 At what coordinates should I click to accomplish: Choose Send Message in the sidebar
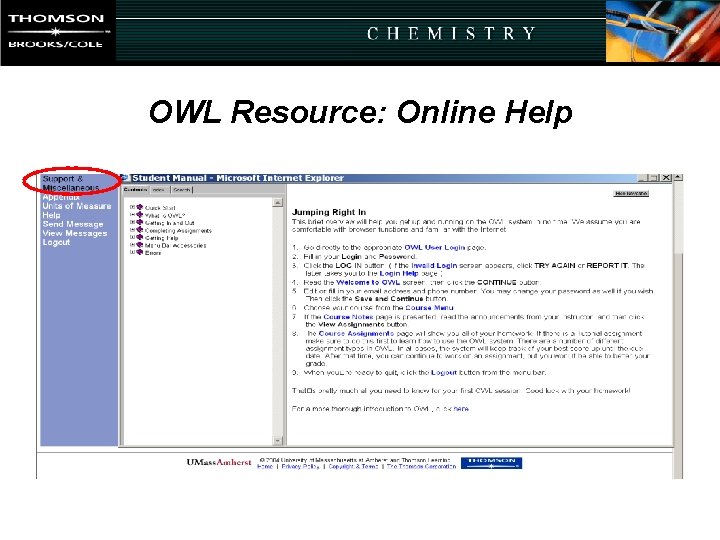[73, 224]
